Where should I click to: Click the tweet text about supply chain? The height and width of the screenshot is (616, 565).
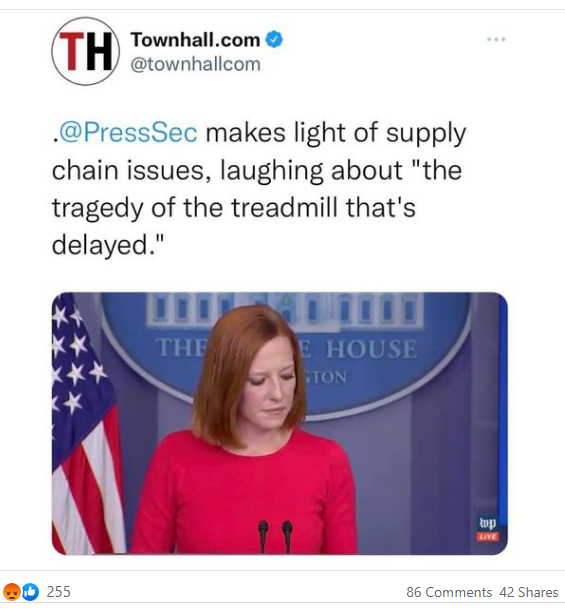coord(259,189)
